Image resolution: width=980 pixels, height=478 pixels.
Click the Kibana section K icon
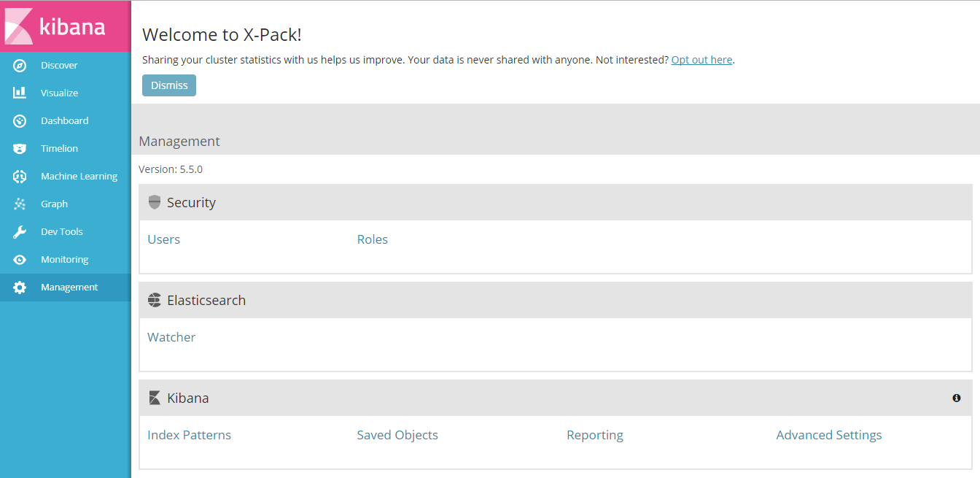coord(154,398)
